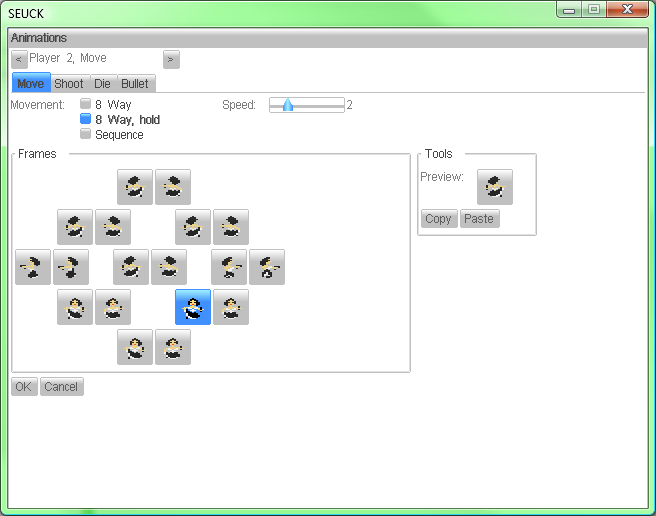This screenshot has height=516, width=656.
Task: Select first frame of the right-facing pair
Action: click(229, 267)
